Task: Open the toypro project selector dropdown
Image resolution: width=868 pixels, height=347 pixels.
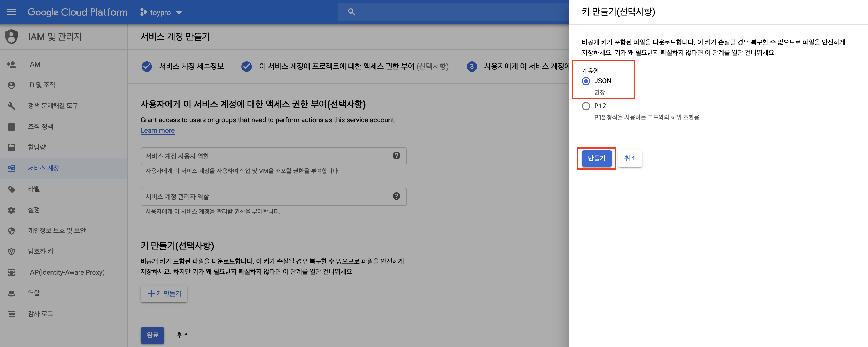Action: click(161, 13)
